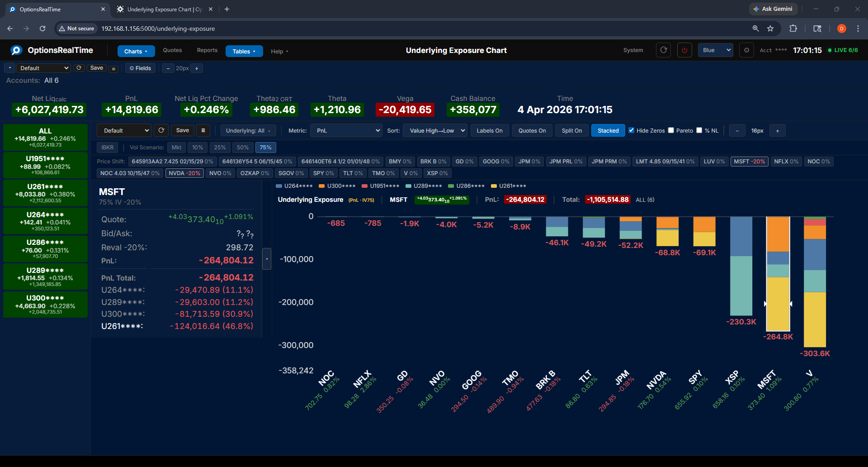Open the Charts dropdown menu
868x467 pixels.
click(136, 51)
